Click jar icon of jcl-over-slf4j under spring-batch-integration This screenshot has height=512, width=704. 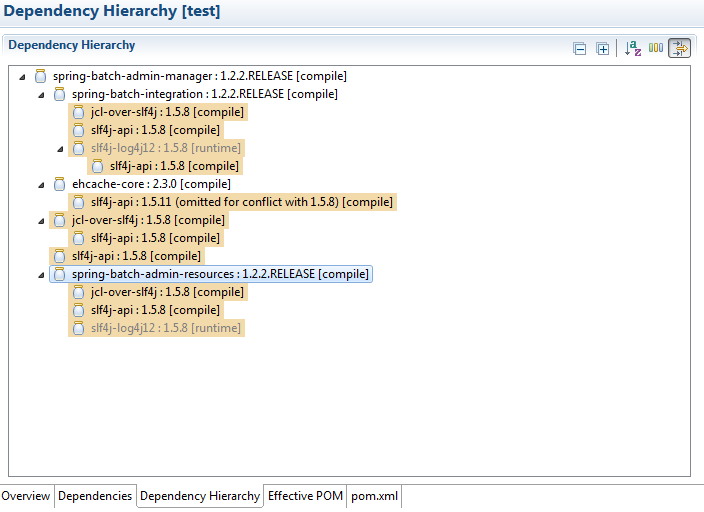79,112
